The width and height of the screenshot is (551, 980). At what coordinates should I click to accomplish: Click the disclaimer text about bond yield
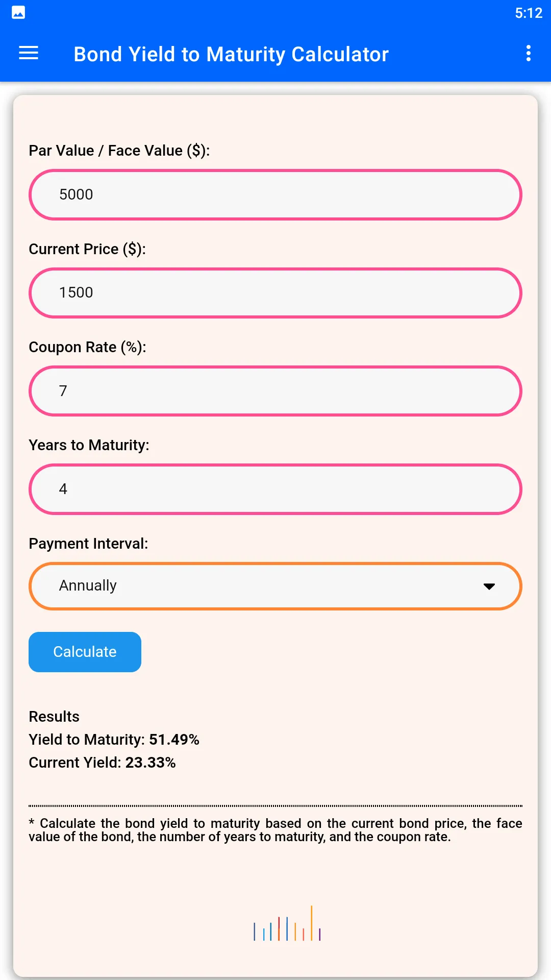(275, 830)
